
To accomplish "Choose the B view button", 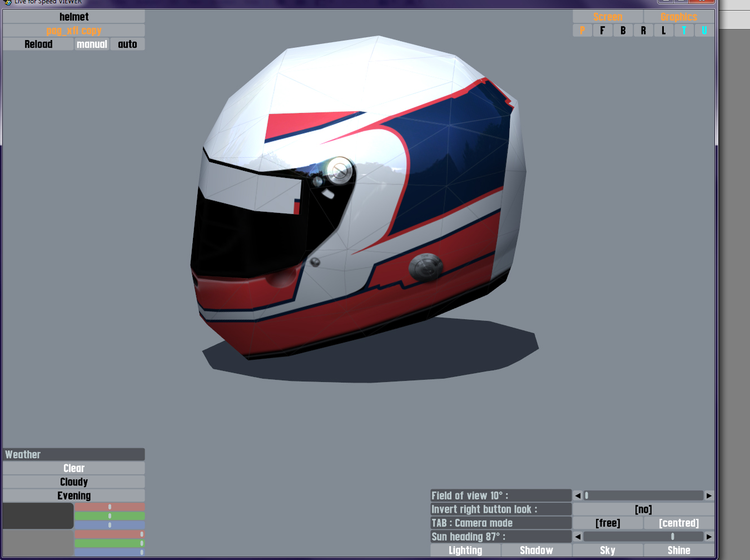I will pyautogui.click(x=623, y=31).
